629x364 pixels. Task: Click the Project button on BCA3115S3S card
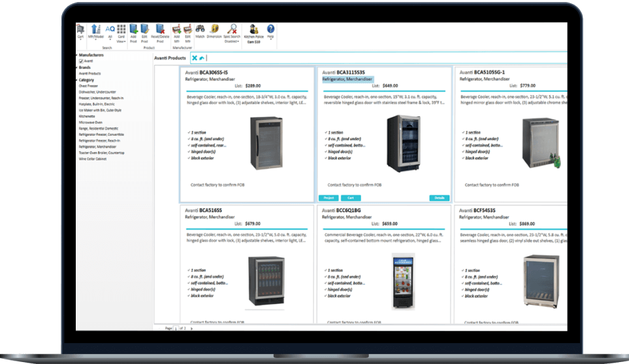(x=329, y=198)
